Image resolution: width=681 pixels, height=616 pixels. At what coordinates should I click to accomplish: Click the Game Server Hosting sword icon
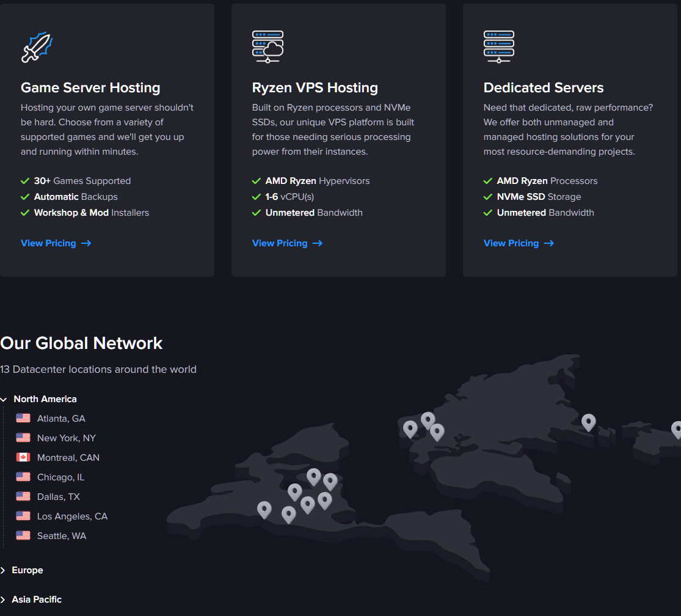37,47
